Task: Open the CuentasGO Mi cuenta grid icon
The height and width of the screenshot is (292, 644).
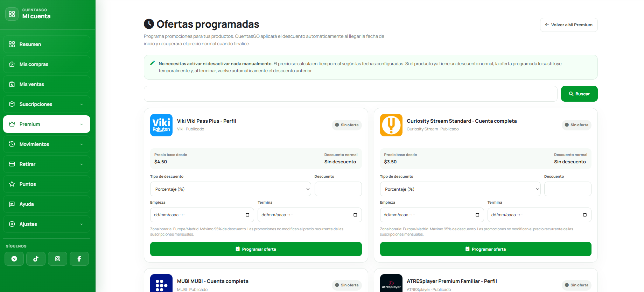Action: click(12, 14)
